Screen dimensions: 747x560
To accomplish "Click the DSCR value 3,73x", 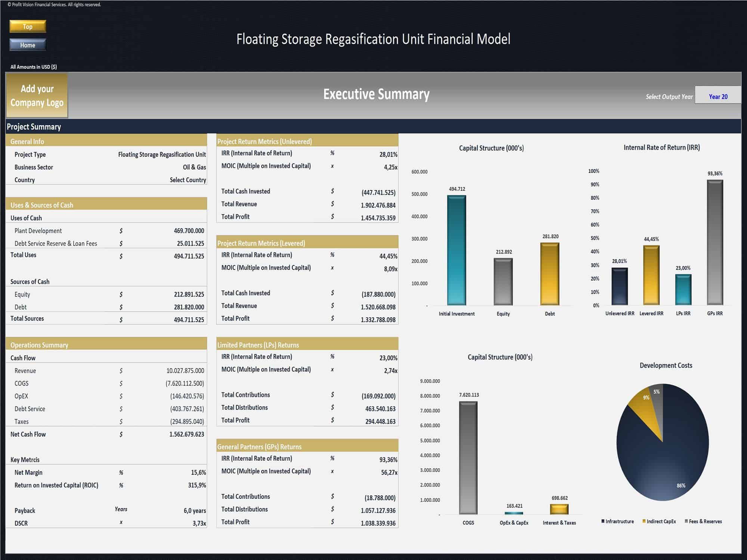I will [x=199, y=523].
